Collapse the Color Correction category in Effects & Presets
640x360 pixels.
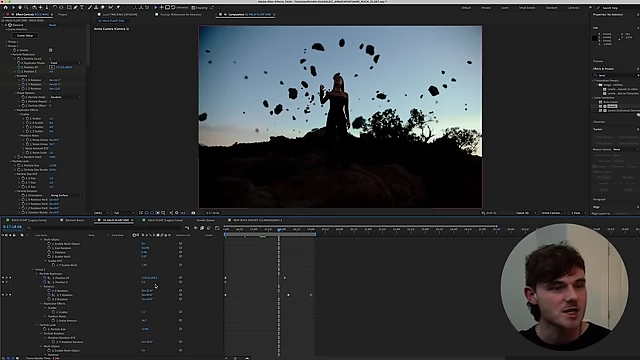tap(593, 98)
